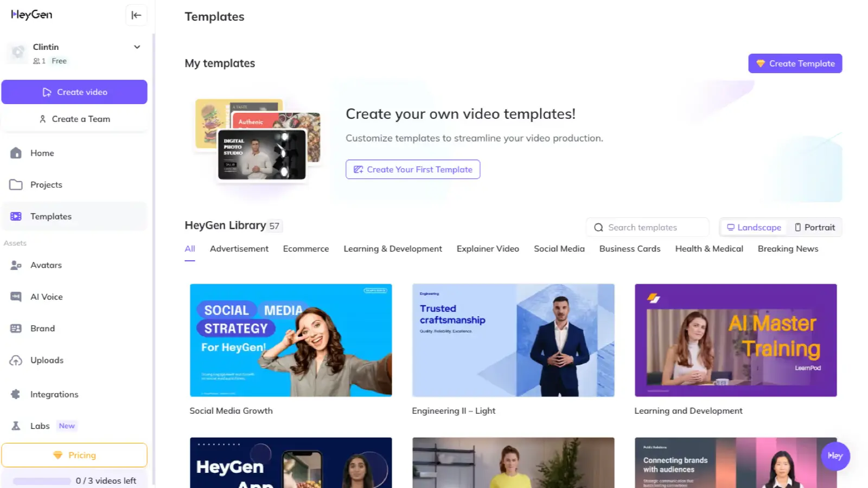Switch to Landscape orientation

(x=754, y=228)
